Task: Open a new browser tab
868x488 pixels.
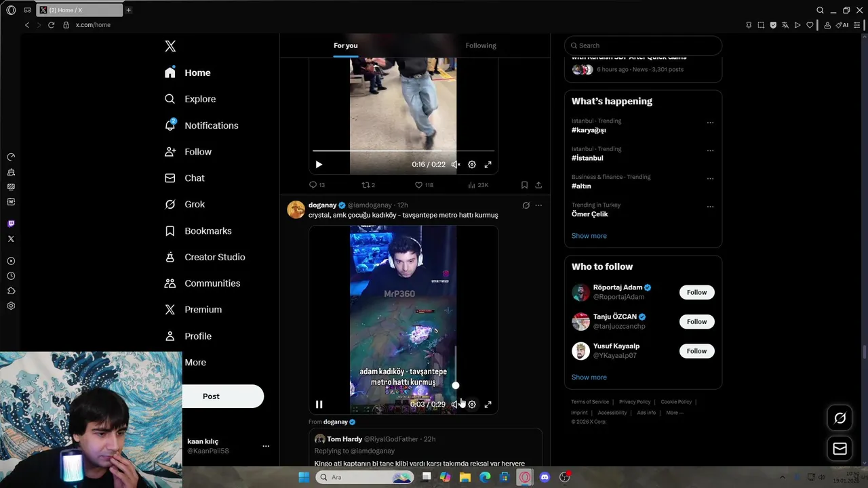Action: pyautogui.click(x=128, y=10)
